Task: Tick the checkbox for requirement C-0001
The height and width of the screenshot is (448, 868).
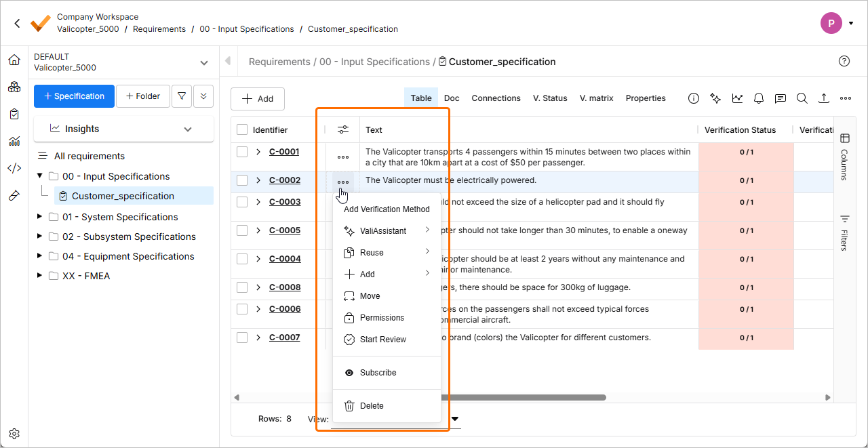Action: pyautogui.click(x=242, y=152)
